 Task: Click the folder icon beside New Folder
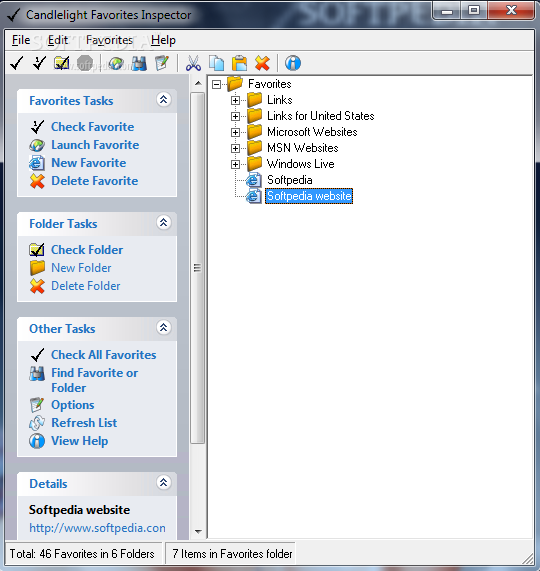37,268
